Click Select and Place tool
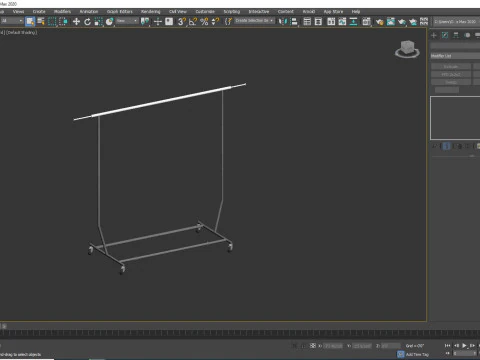 coord(109,22)
